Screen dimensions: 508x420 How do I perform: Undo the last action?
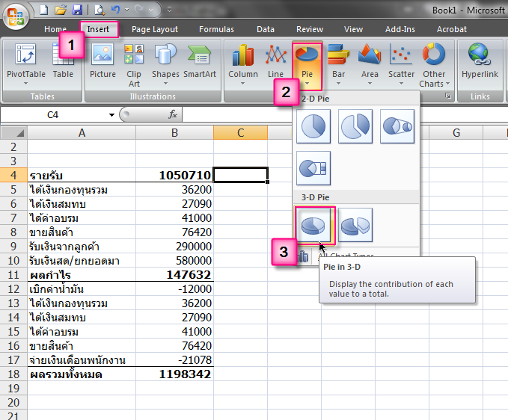(x=115, y=10)
